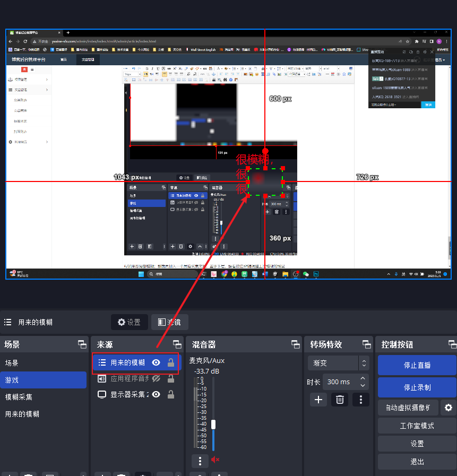
Task: Click the float icon on the 混音器 panel
Action: (296, 344)
